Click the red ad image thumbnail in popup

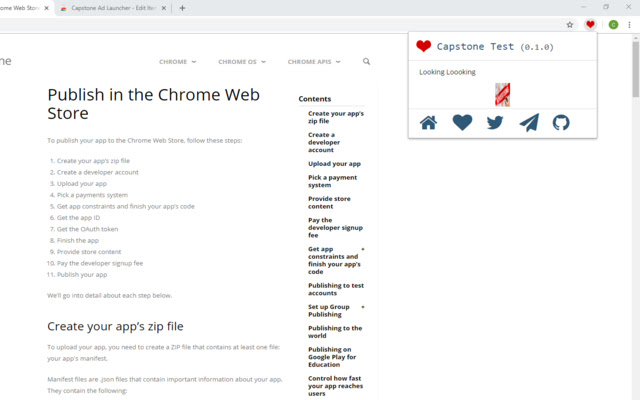tap(502, 95)
